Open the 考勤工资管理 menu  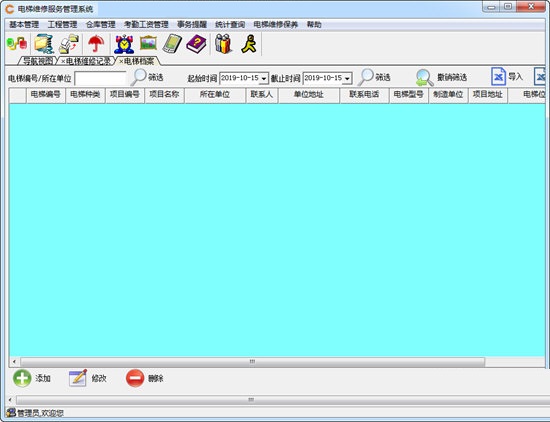click(146, 25)
